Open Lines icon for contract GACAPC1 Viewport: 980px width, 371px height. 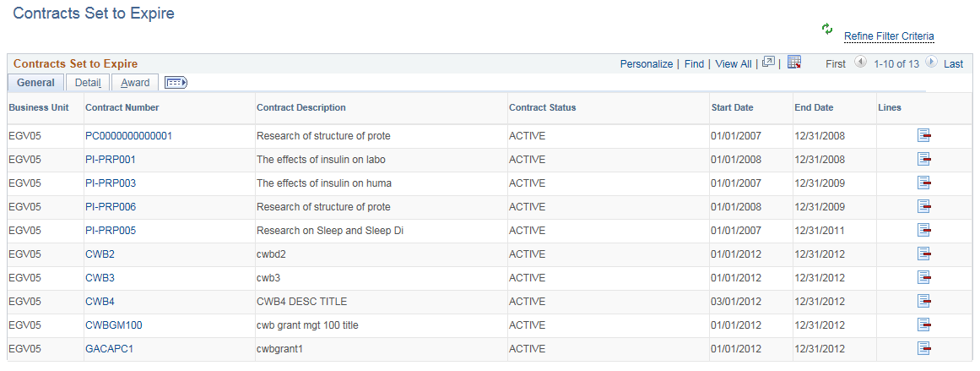click(924, 349)
